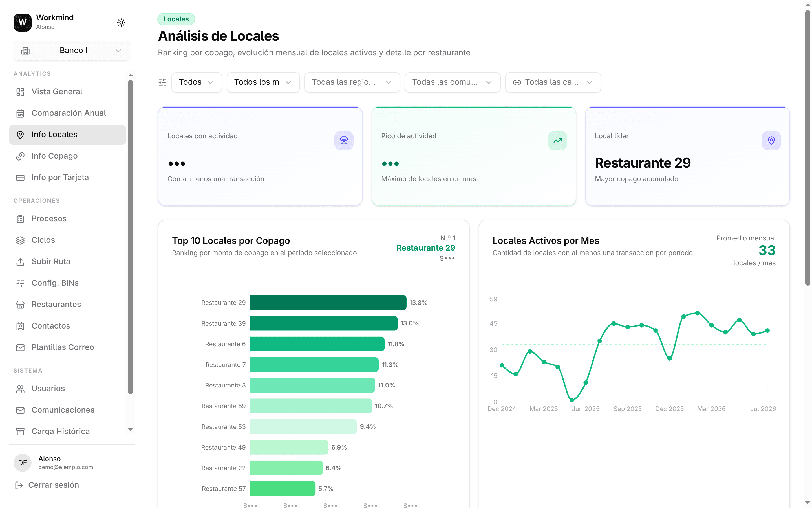Open Subir Ruta page
The width and height of the screenshot is (812, 508).
click(x=67, y=262)
